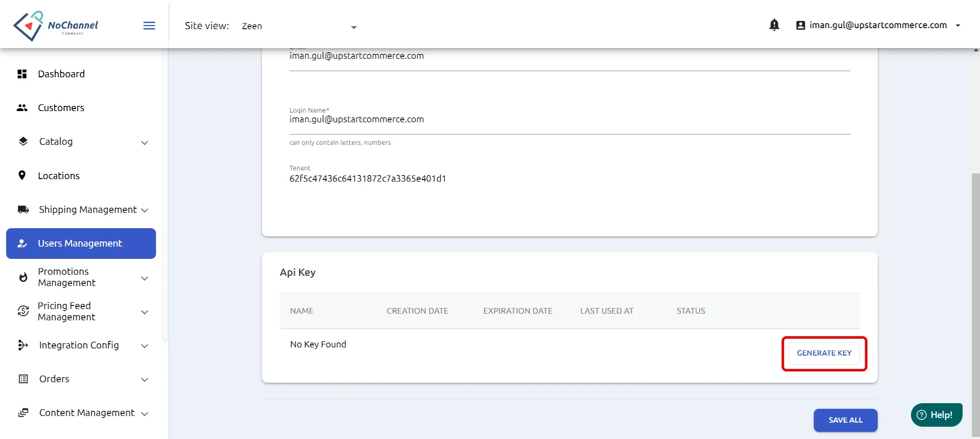Click the Tenant ID value
The width and height of the screenshot is (980, 439).
[368, 179]
